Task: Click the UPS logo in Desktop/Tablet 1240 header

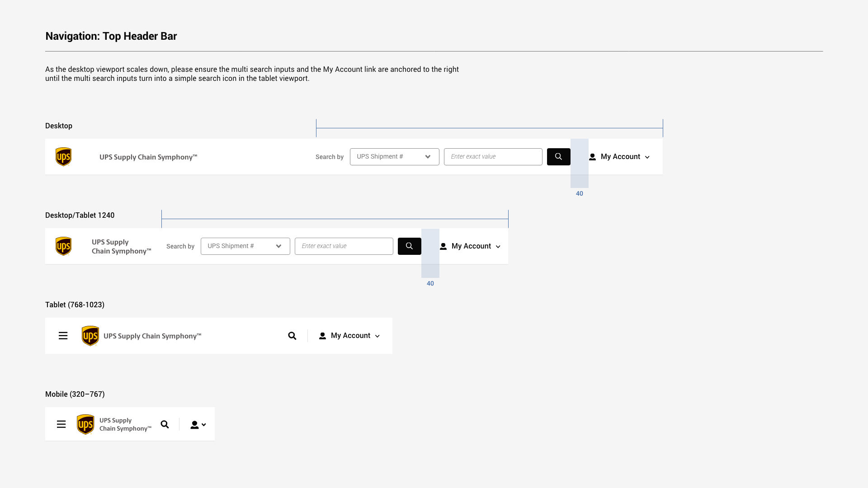Action: [63, 246]
